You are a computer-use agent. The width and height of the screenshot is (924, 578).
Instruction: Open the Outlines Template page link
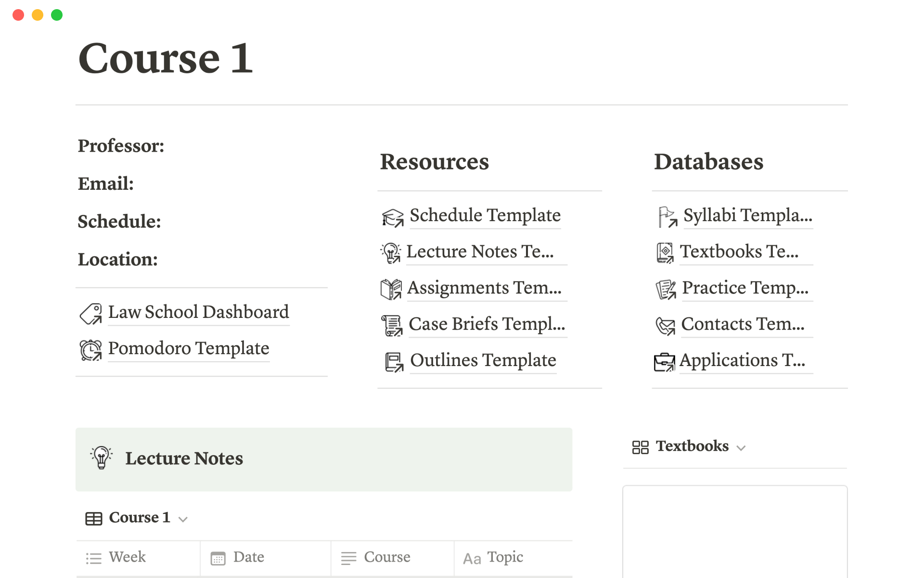click(x=483, y=360)
